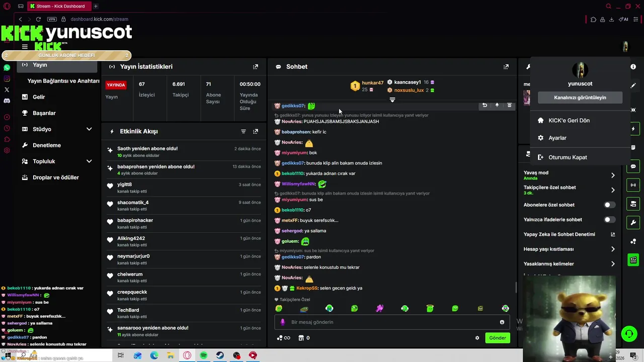Open Takipçilere özel sohbet options chevron

click(x=613, y=190)
